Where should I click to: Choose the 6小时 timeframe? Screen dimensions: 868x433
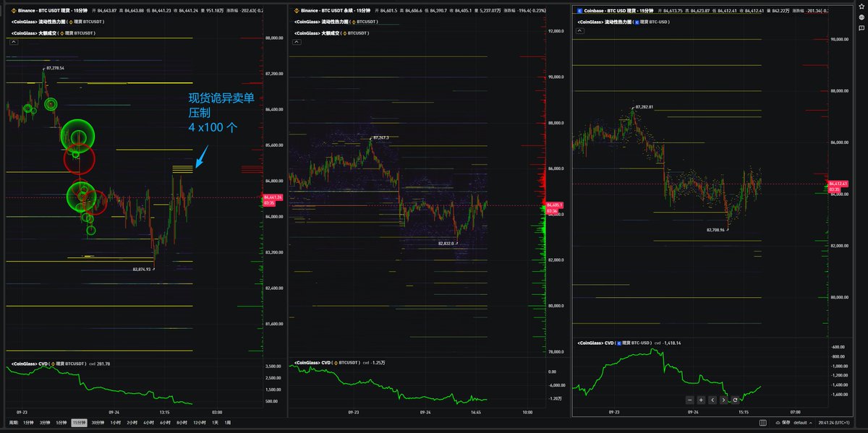pyautogui.click(x=166, y=422)
